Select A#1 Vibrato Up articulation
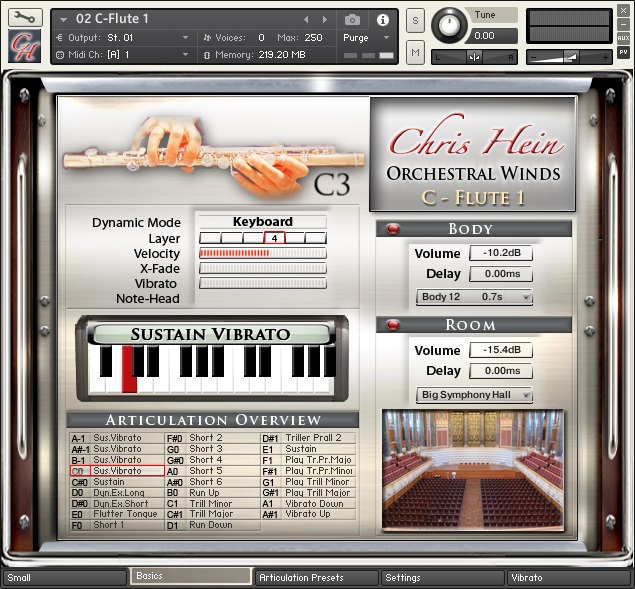635x589 pixels. (x=309, y=514)
